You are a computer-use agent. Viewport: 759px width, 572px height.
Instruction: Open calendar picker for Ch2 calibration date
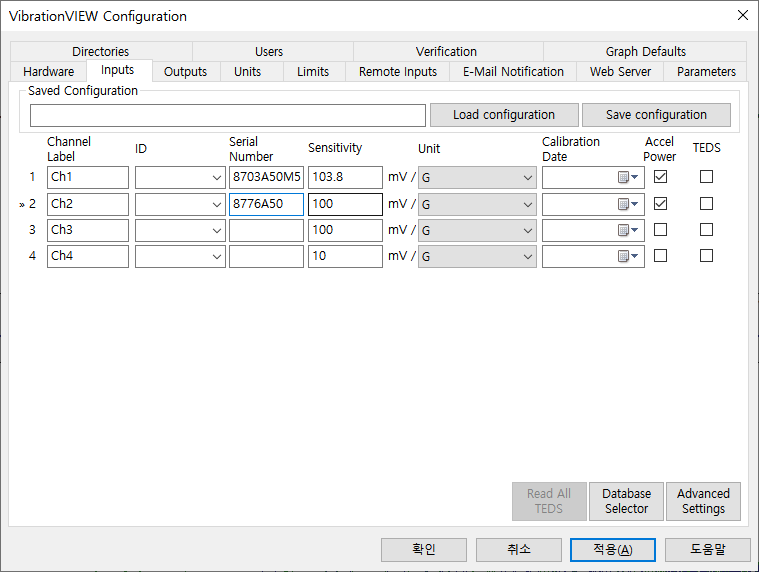[x=628, y=204]
